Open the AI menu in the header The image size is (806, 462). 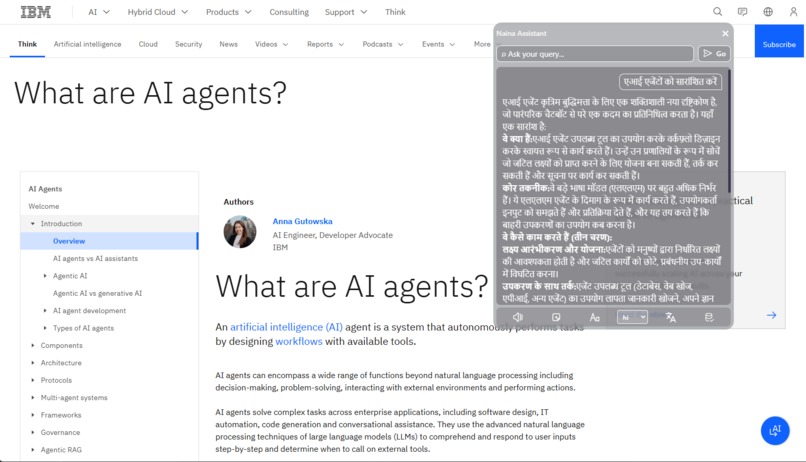coord(99,12)
